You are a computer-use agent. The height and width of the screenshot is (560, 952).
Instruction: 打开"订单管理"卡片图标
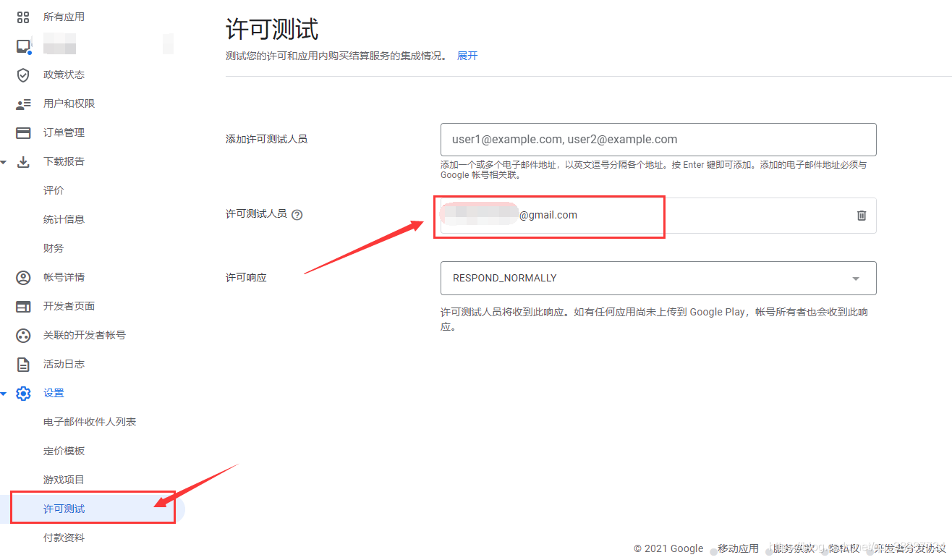pyautogui.click(x=22, y=132)
